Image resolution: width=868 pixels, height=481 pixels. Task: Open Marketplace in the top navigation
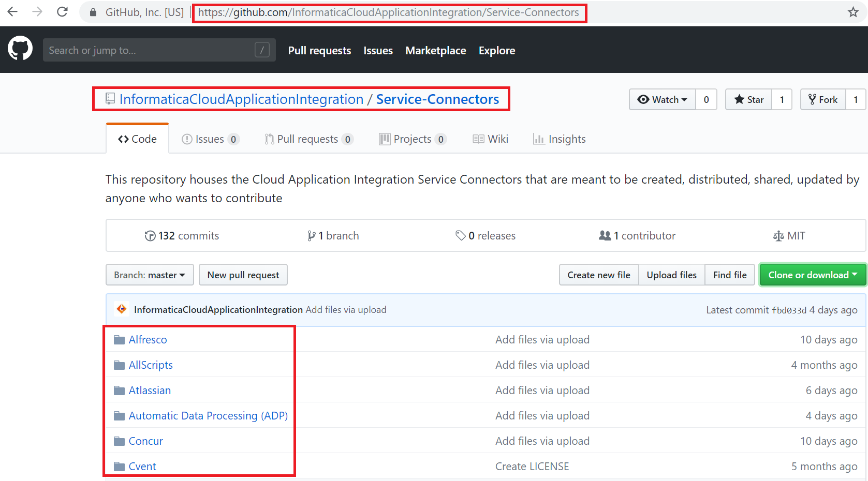click(x=436, y=50)
